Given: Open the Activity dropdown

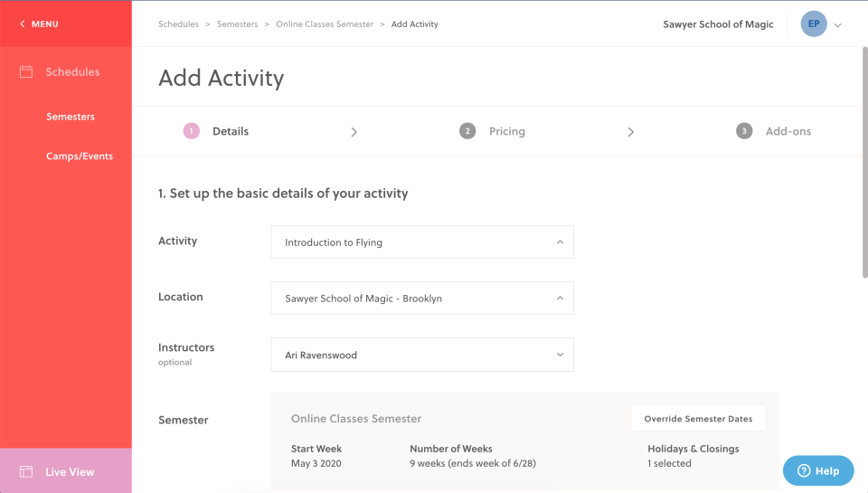Looking at the screenshot, I should point(422,242).
